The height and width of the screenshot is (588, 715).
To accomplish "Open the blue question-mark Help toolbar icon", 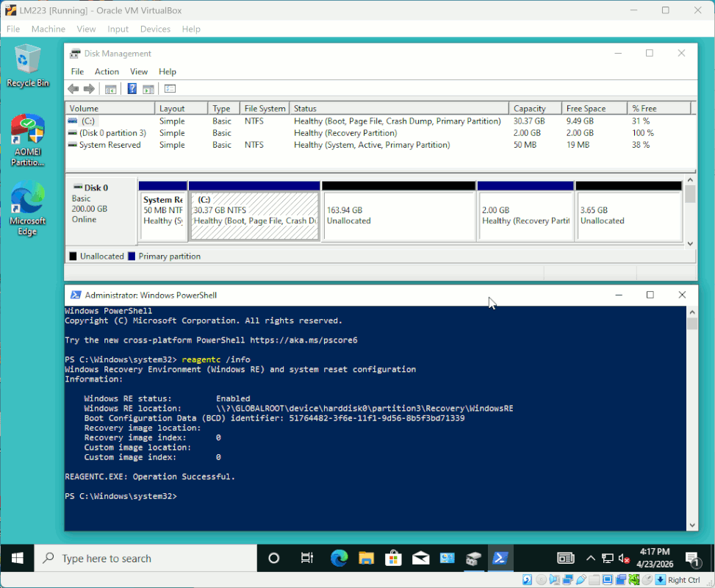I will [x=132, y=89].
